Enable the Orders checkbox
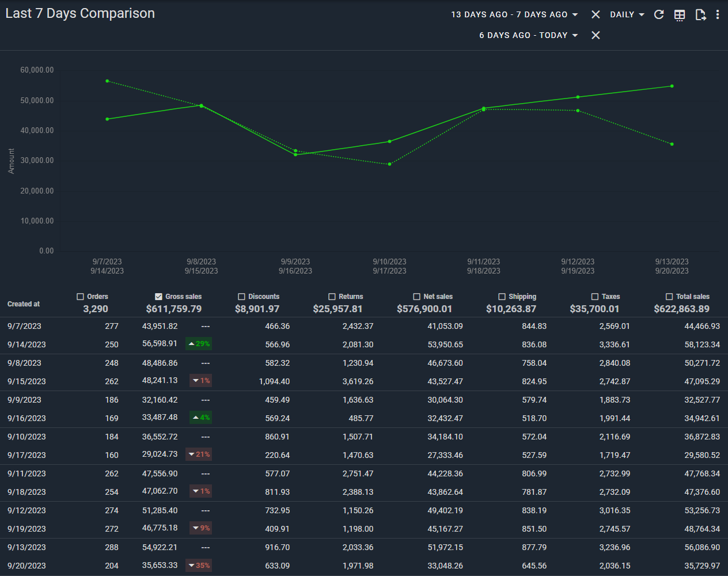The image size is (728, 576). [81, 297]
